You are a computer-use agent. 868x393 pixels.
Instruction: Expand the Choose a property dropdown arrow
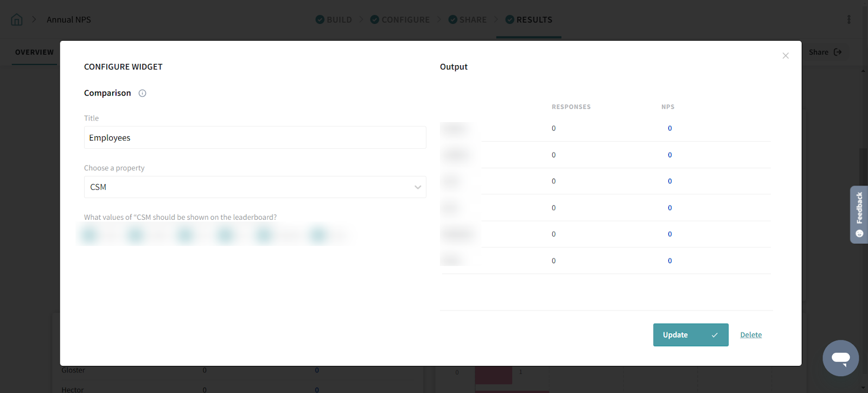click(418, 187)
